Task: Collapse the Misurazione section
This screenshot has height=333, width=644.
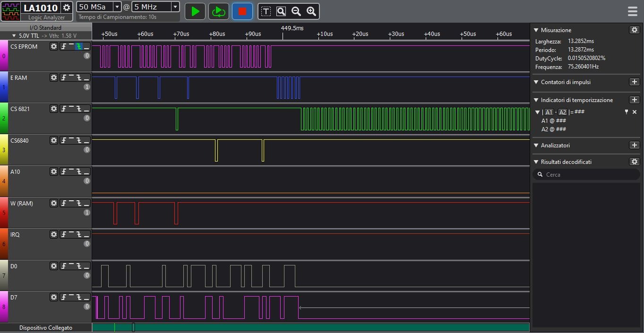Action: coord(536,30)
